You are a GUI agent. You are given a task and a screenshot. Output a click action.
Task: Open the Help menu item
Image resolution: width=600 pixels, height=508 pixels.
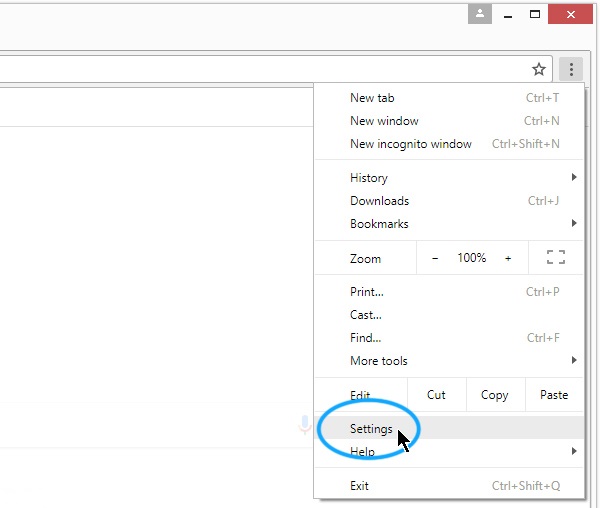[x=449, y=451]
